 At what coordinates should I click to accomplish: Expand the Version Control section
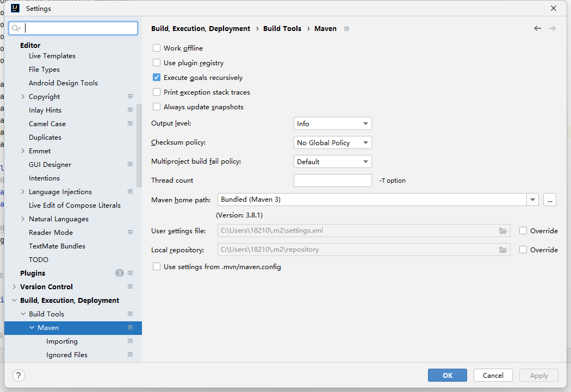click(14, 287)
